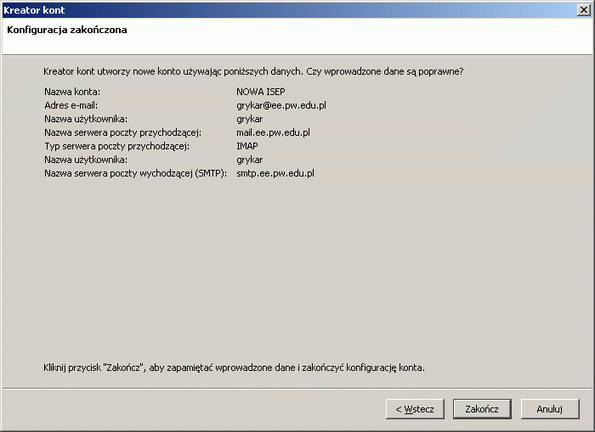The image size is (595, 432).
Task: Click the bottom instruction text mentioning "Zakończ"
Action: pos(234,368)
